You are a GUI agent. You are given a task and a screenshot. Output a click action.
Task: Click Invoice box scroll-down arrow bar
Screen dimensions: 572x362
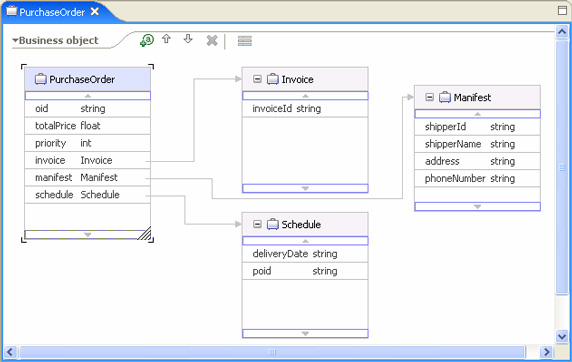point(305,188)
